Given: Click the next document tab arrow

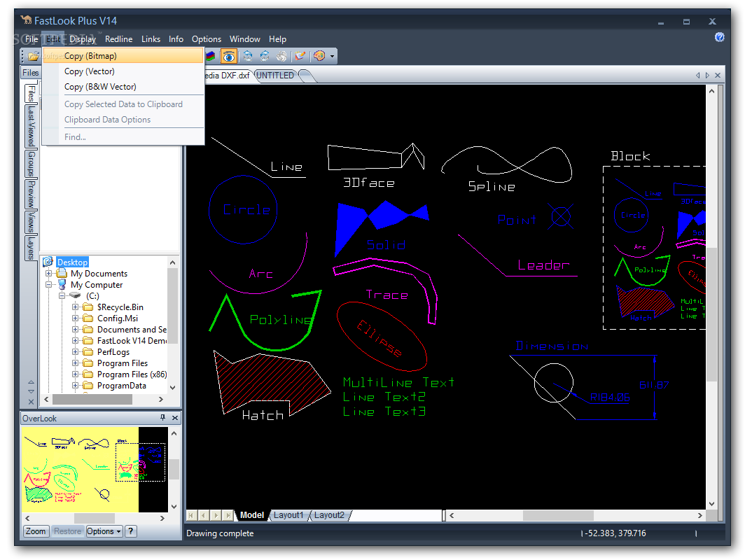Looking at the screenshot, I should (707, 75).
